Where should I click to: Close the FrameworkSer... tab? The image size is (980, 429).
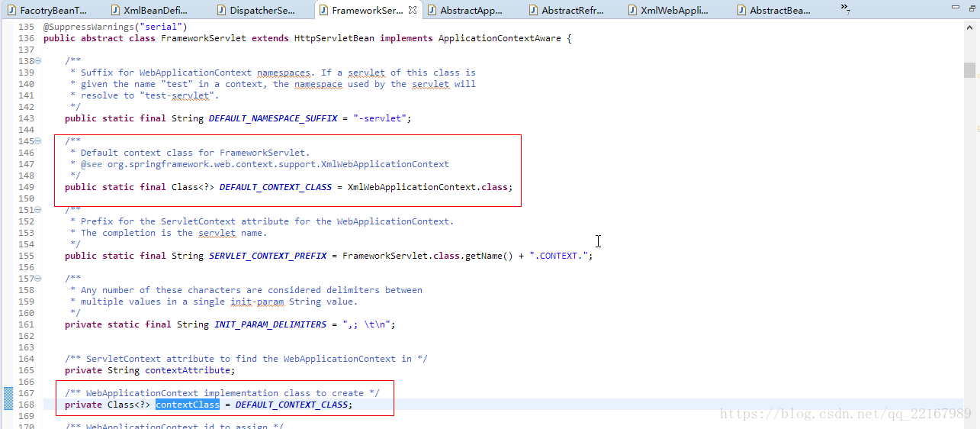[x=413, y=10]
